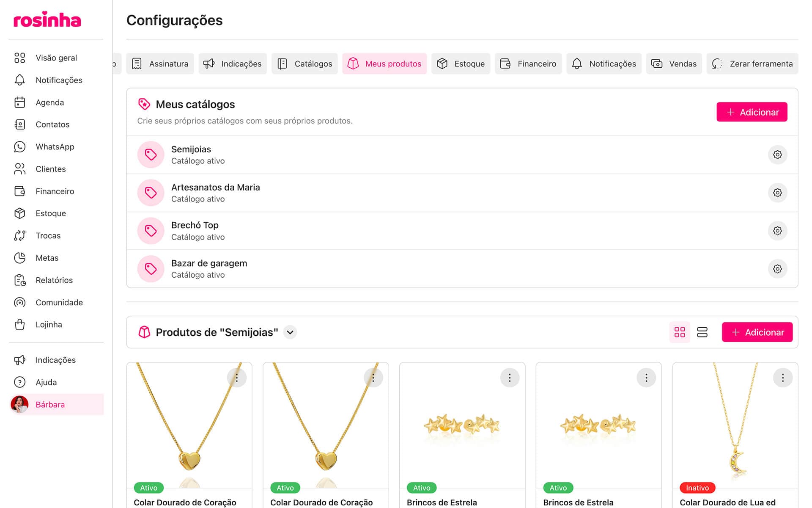Open three-dot menu on Colar Dourado de Lua card

tap(782, 378)
